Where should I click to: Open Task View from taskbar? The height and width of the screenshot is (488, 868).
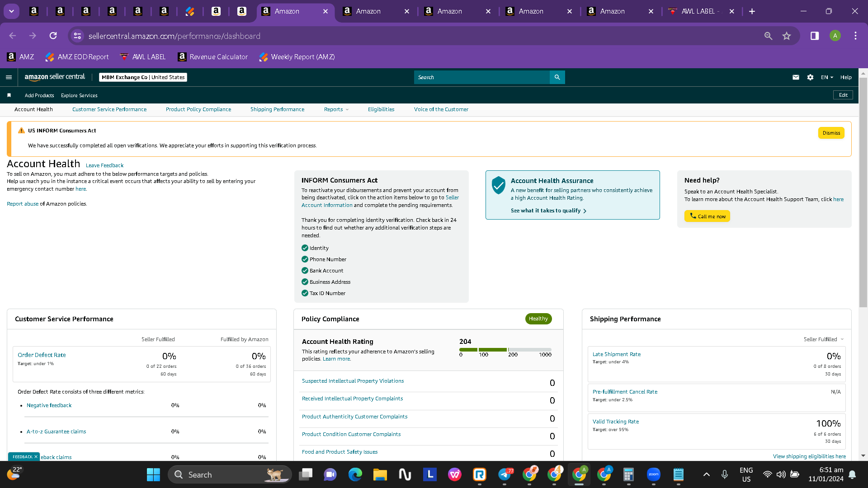[306, 474]
